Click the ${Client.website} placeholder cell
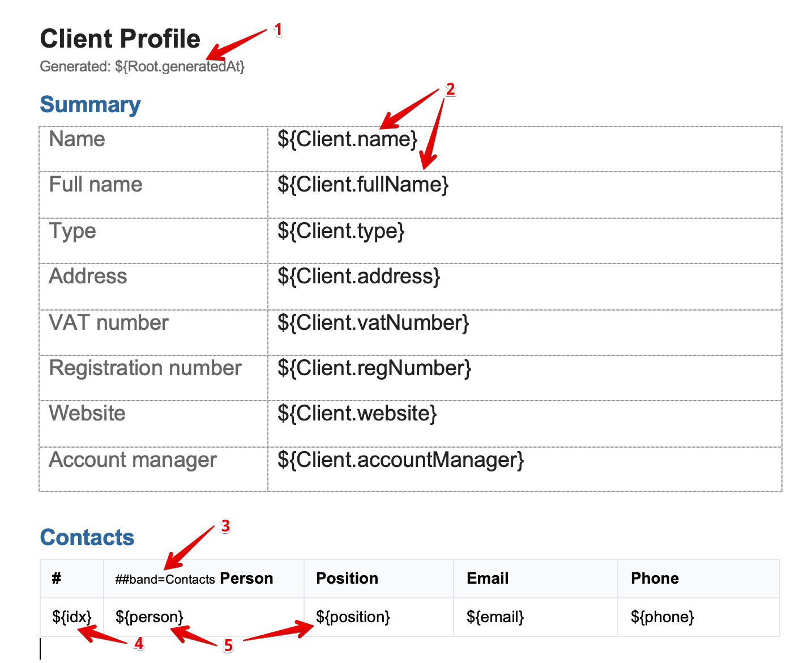The image size is (812, 663). click(357, 414)
